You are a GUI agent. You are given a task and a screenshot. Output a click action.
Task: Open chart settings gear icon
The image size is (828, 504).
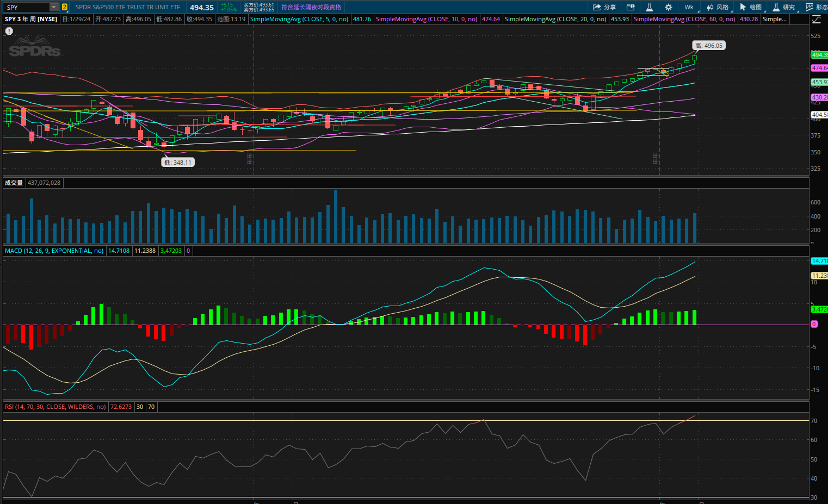click(x=669, y=7)
